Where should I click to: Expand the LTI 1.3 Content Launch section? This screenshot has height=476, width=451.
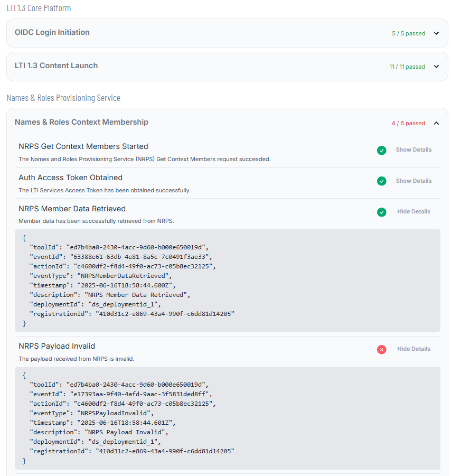pos(436,66)
